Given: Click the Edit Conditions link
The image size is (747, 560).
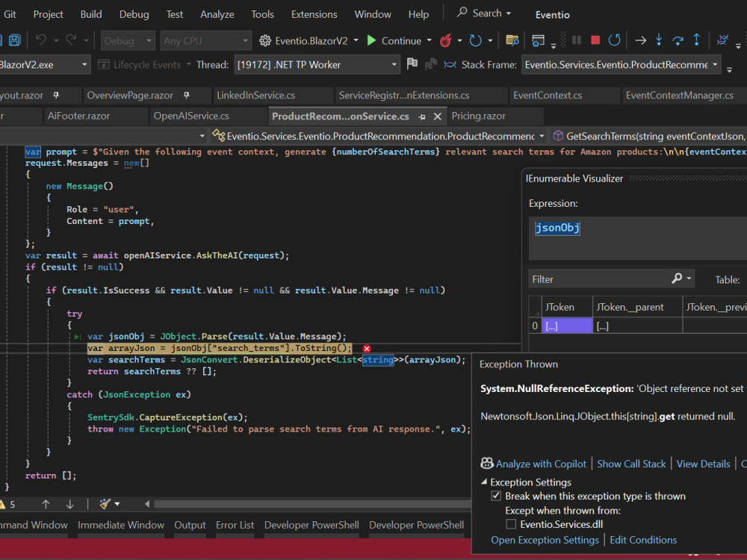Looking at the screenshot, I should click(643, 540).
